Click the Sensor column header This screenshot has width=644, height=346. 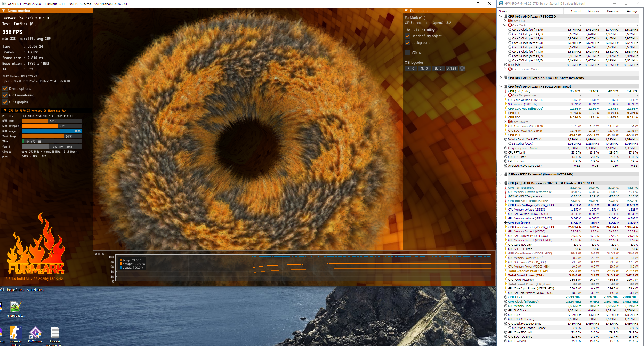tap(530, 11)
